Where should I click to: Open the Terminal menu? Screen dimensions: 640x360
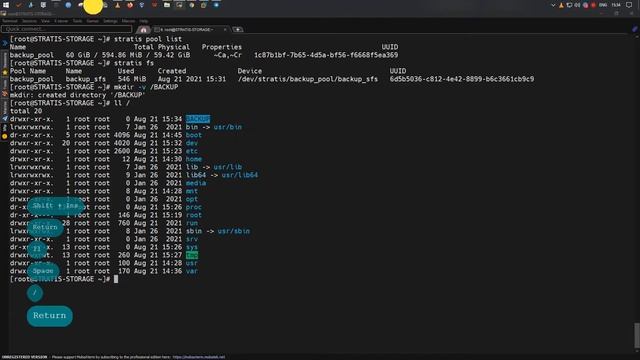(x=10, y=21)
